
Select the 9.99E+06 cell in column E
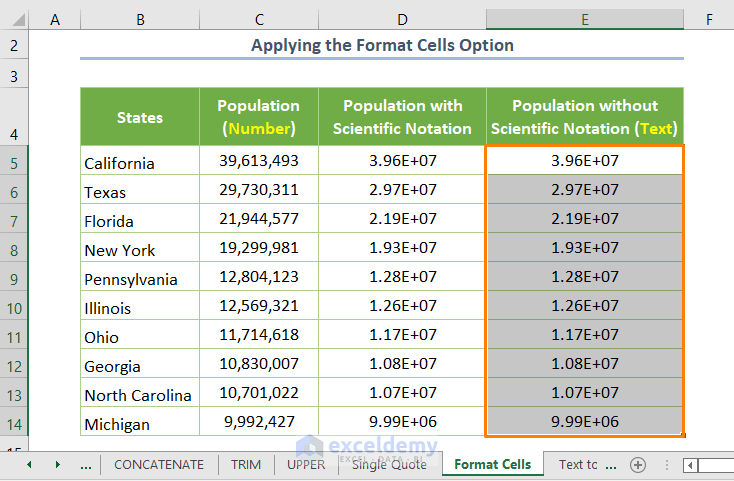click(585, 422)
